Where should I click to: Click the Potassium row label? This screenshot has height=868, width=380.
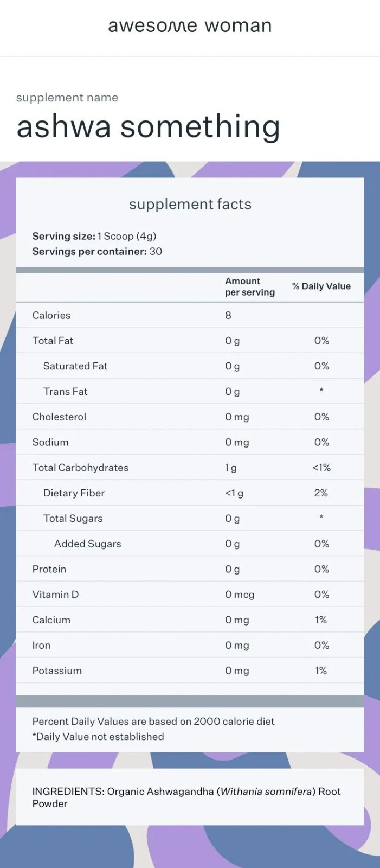[57, 671]
